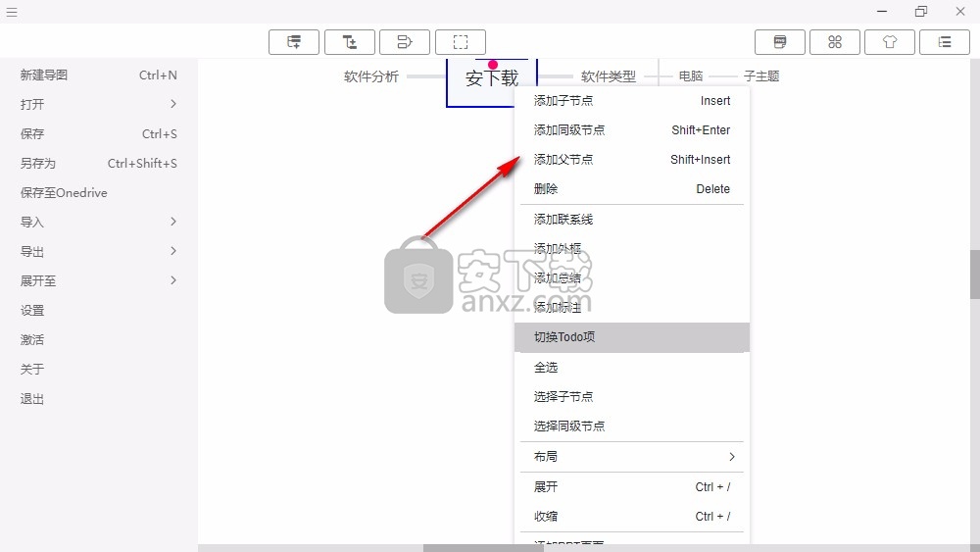Screen dimensions: 980x552
Task: Click the add sibling node toolbar icon
Action: coord(294,42)
